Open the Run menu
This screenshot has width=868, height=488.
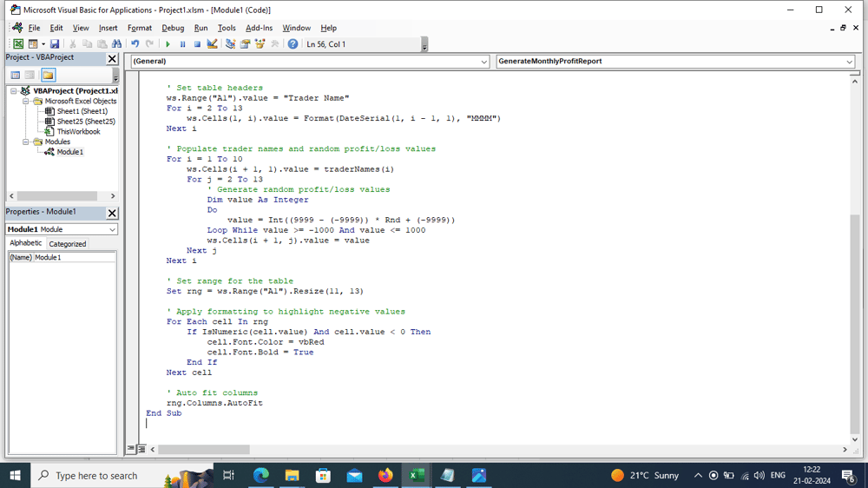click(x=201, y=28)
